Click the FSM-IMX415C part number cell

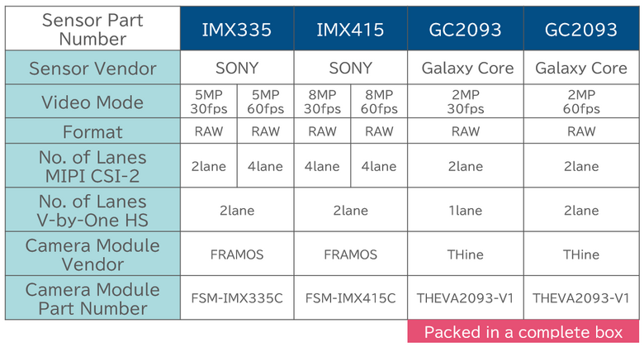click(x=350, y=299)
